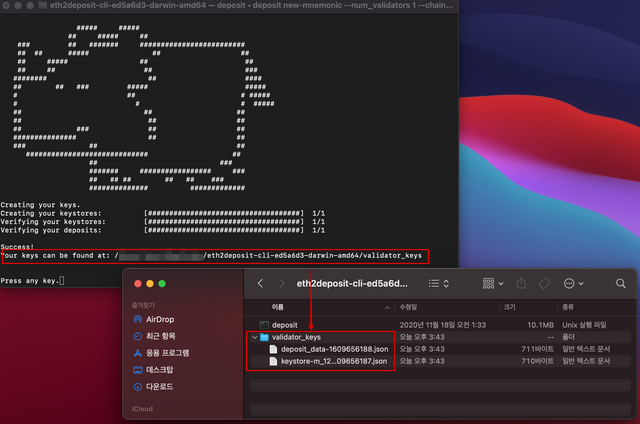Click the Share icon in Finder toolbar

pyautogui.click(x=521, y=283)
